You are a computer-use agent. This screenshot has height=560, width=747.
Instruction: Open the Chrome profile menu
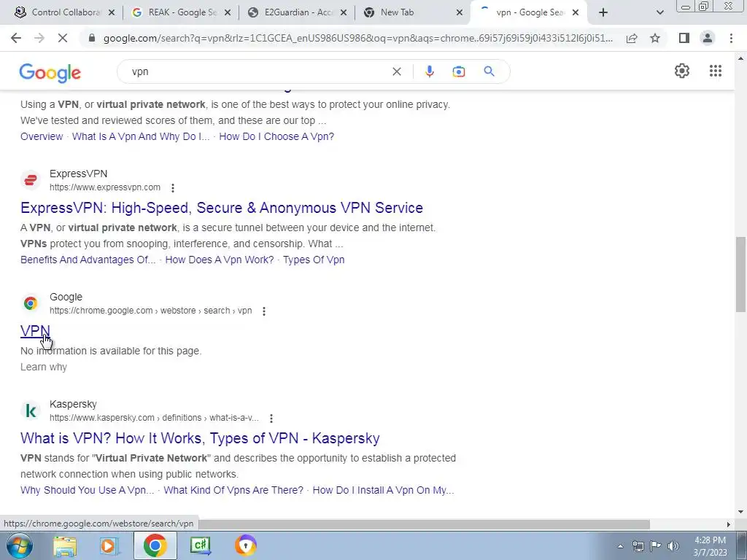click(x=708, y=38)
